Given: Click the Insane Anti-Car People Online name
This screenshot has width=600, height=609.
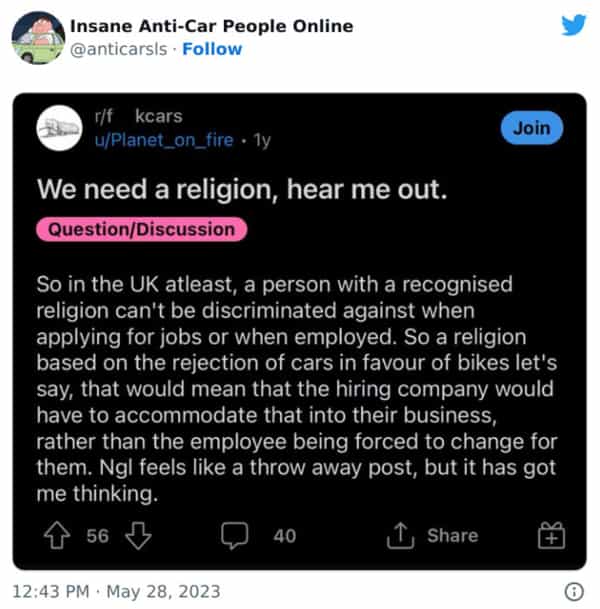Looking at the screenshot, I should point(210,26).
